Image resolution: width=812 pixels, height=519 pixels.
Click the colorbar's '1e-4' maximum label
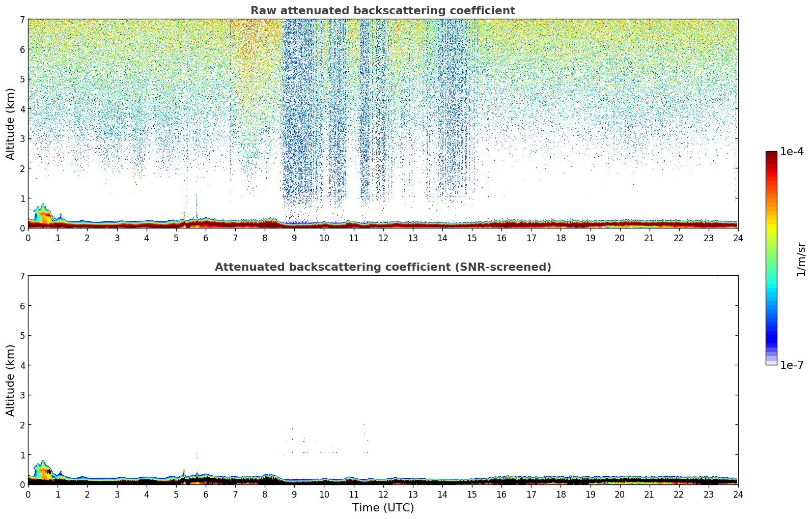point(792,152)
